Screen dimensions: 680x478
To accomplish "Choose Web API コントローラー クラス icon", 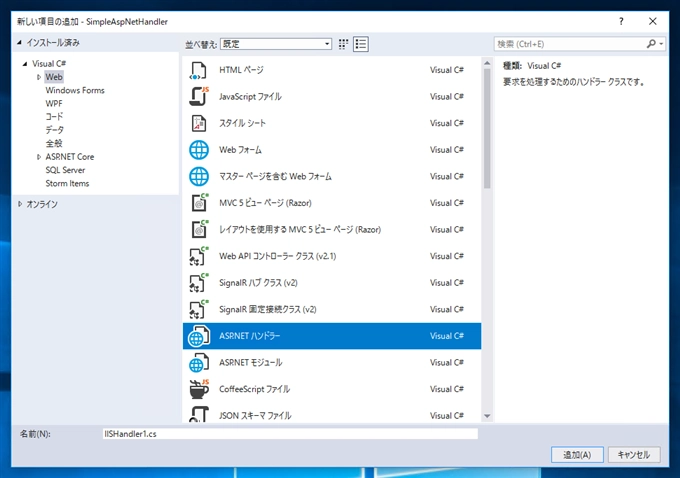I will (x=199, y=256).
